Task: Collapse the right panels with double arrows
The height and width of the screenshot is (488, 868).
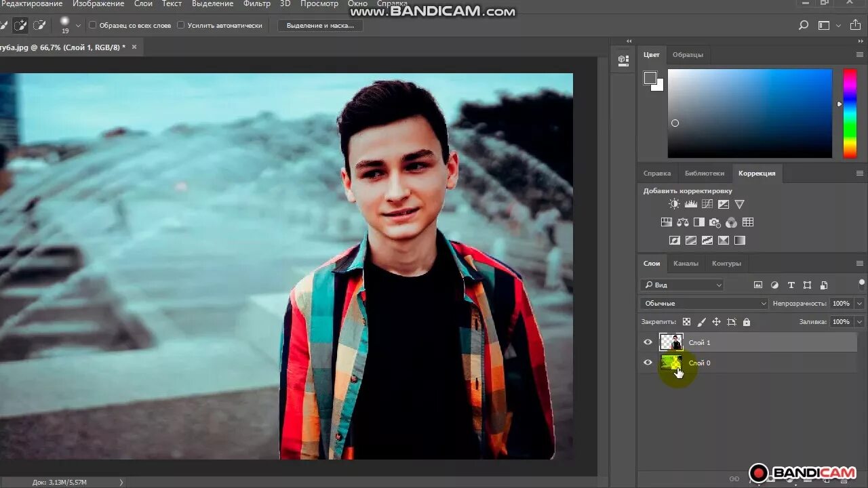Action: pyautogui.click(x=859, y=41)
